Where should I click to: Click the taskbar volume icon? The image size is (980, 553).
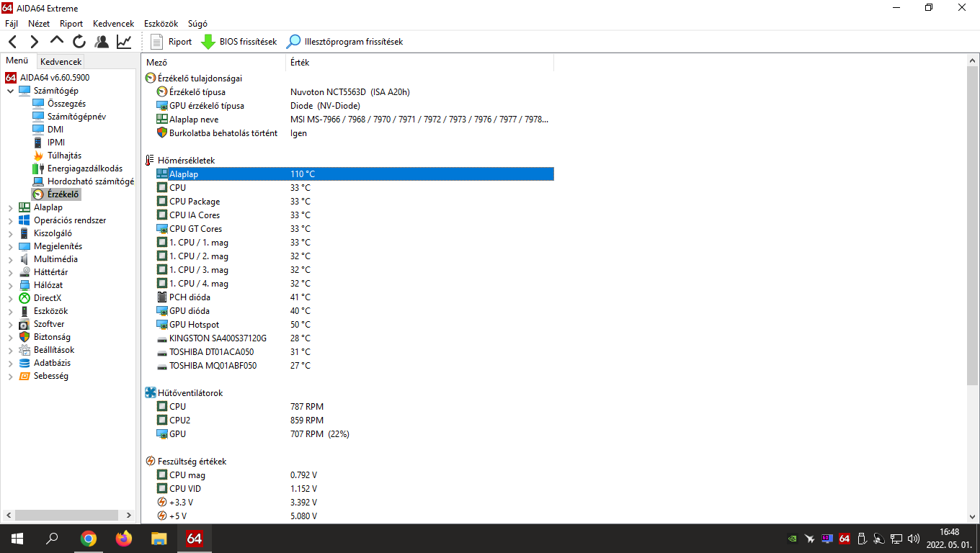[914, 538]
